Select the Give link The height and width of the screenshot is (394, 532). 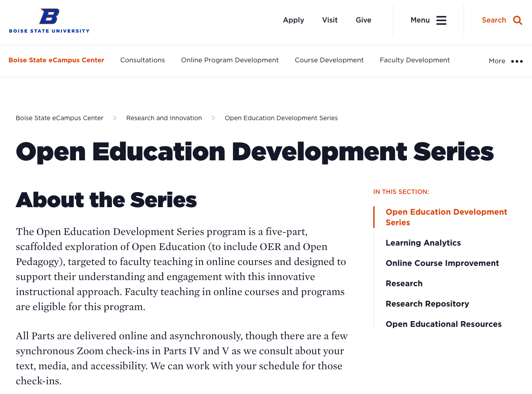click(x=363, y=20)
